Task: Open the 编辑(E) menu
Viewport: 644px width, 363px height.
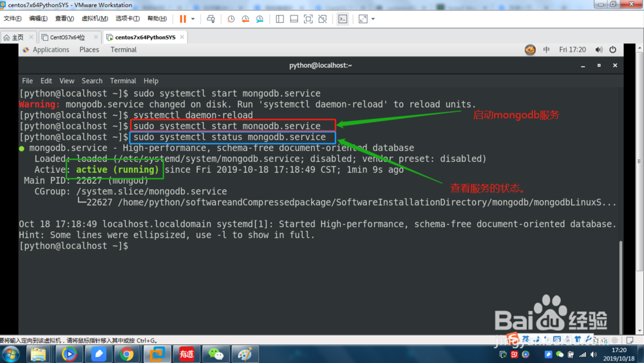Action: tap(38, 19)
